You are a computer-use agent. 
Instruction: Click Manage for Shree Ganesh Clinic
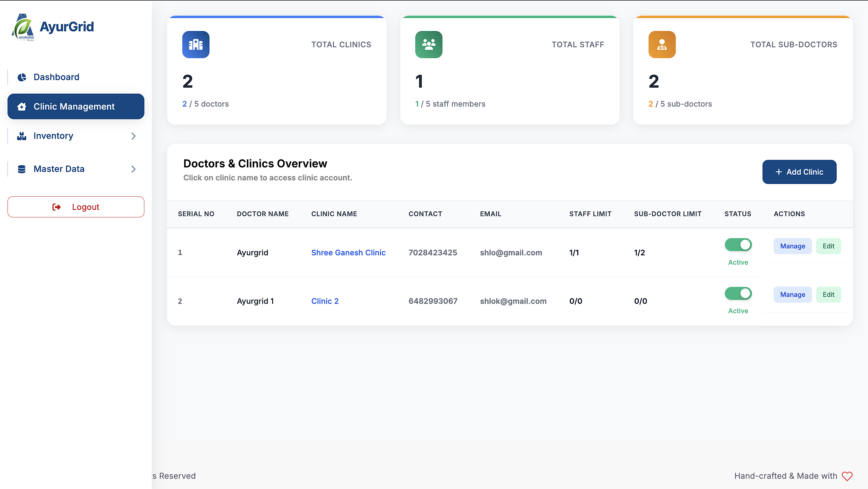tap(793, 246)
